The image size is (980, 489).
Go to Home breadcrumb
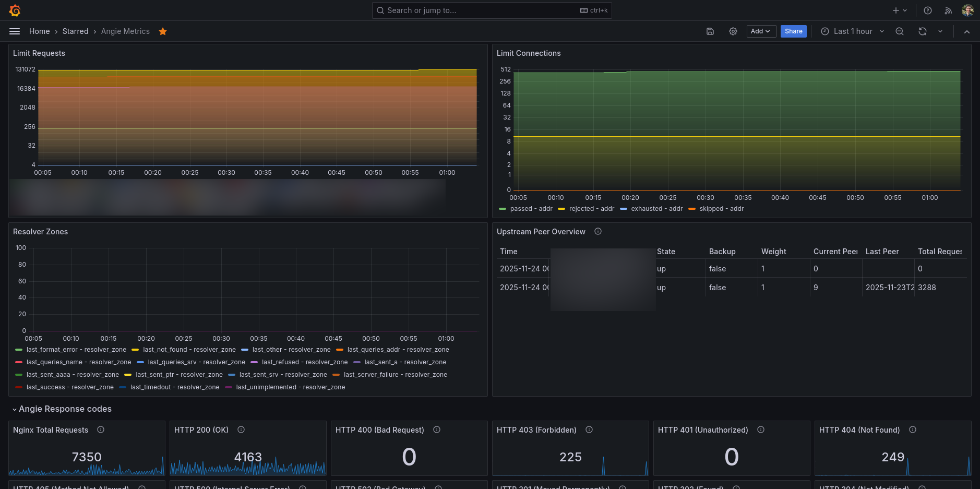(40, 31)
